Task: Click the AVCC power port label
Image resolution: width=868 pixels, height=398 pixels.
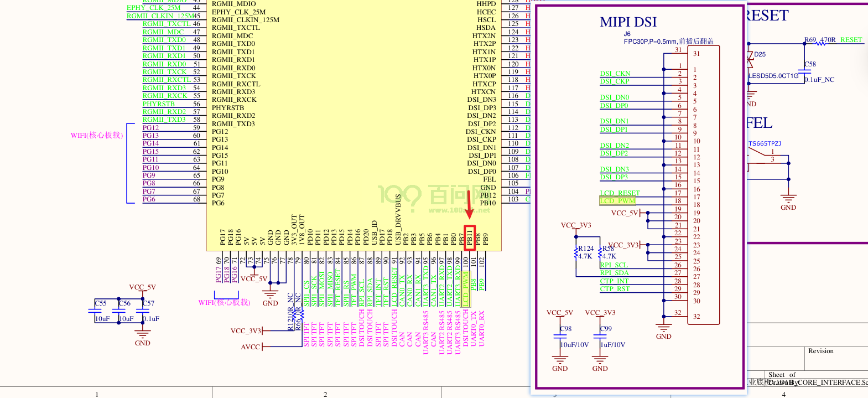Action: click(x=250, y=347)
